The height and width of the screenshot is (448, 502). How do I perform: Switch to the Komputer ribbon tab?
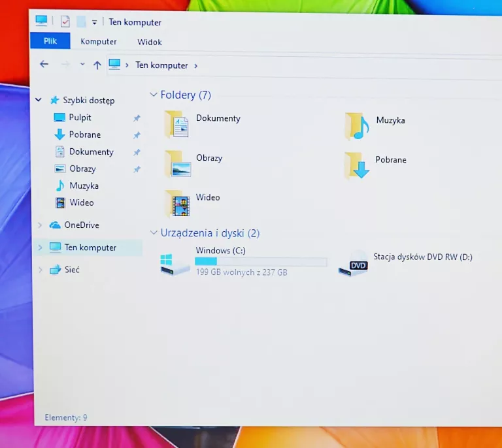click(99, 42)
